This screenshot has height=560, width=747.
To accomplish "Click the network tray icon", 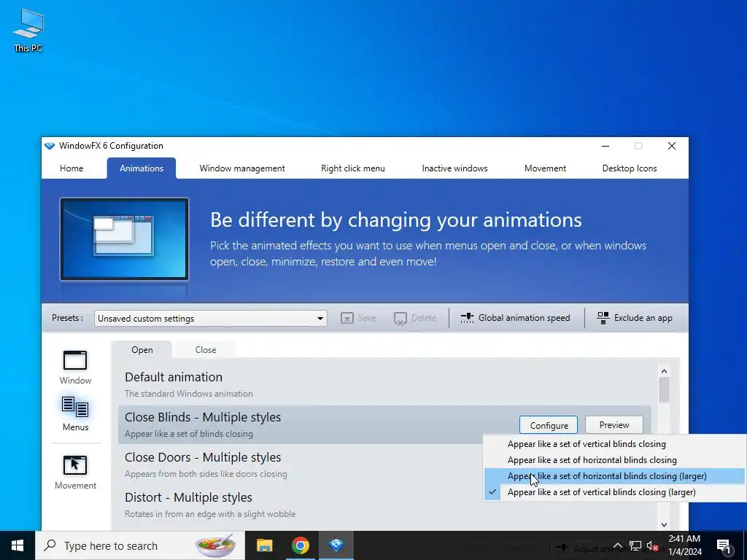I will [635, 546].
